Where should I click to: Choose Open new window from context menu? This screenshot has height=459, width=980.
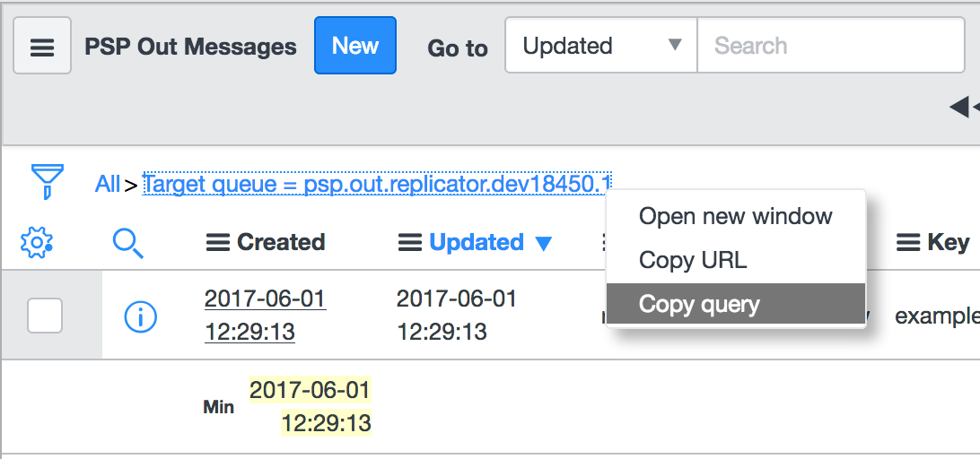[x=736, y=216]
